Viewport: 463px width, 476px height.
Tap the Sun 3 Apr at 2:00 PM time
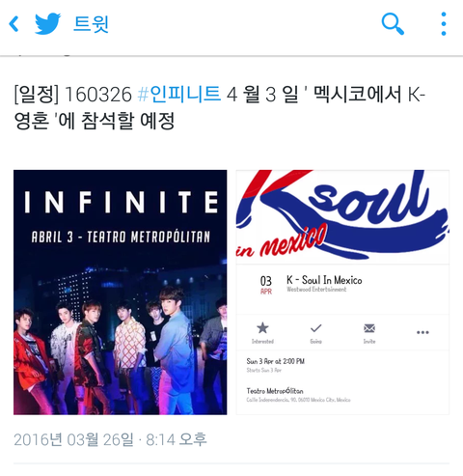[276, 361]
